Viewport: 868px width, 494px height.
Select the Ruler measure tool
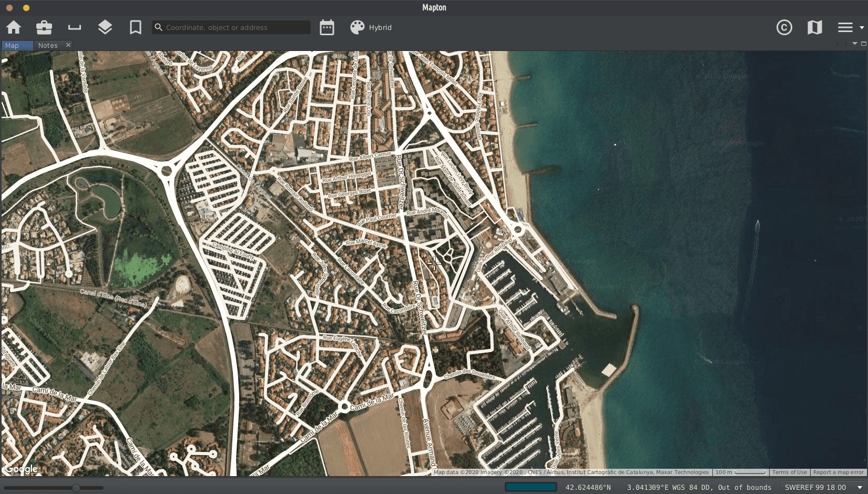(75, 27)
